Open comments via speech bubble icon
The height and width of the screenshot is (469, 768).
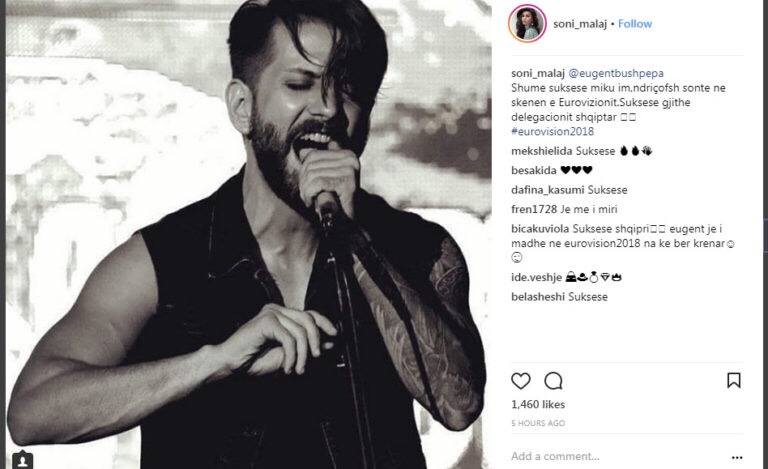[x=553, y=381]
